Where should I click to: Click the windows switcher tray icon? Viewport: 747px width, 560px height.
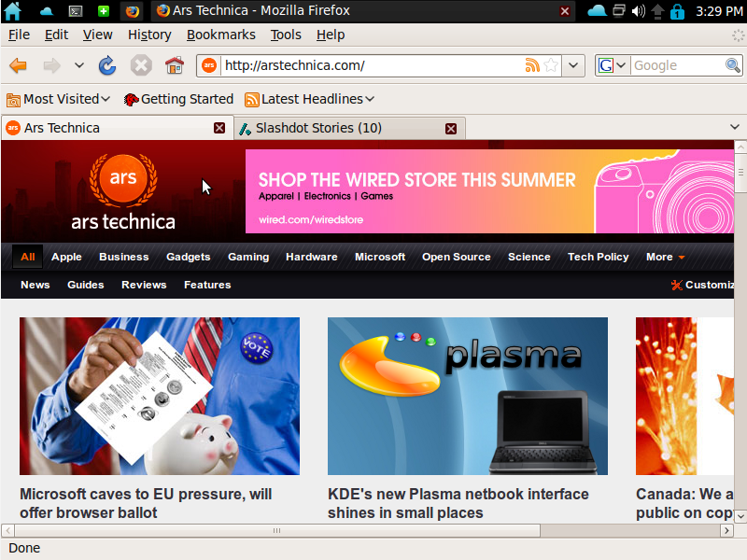coord(618,10)
